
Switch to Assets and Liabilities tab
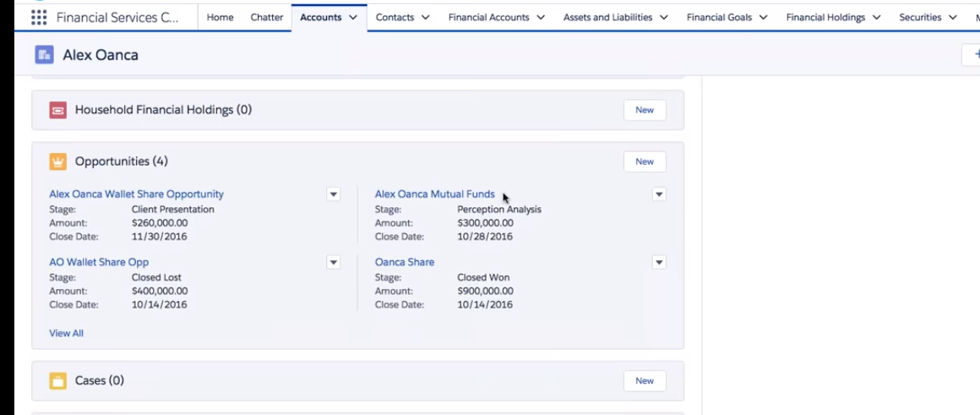coord(608,18)
